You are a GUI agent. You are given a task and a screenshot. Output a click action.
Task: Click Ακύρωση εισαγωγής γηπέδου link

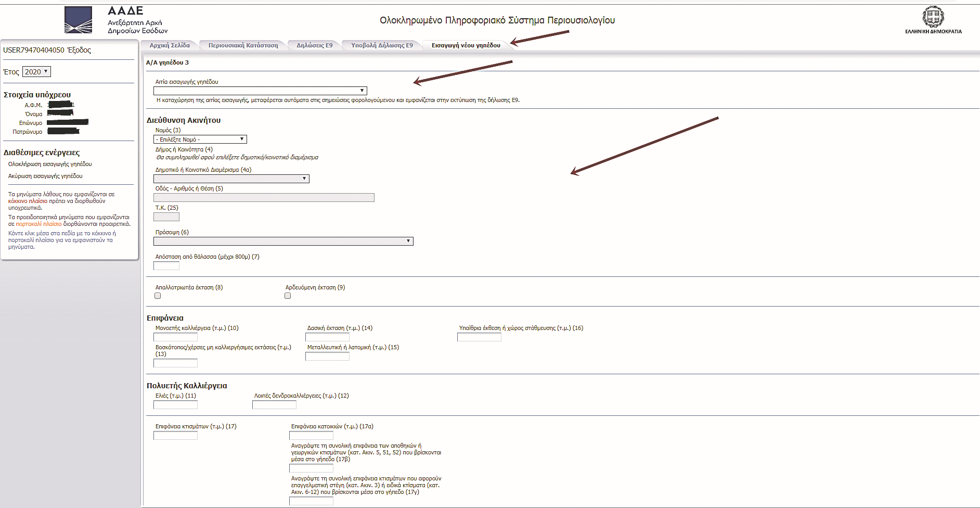[x=45, y=176]
